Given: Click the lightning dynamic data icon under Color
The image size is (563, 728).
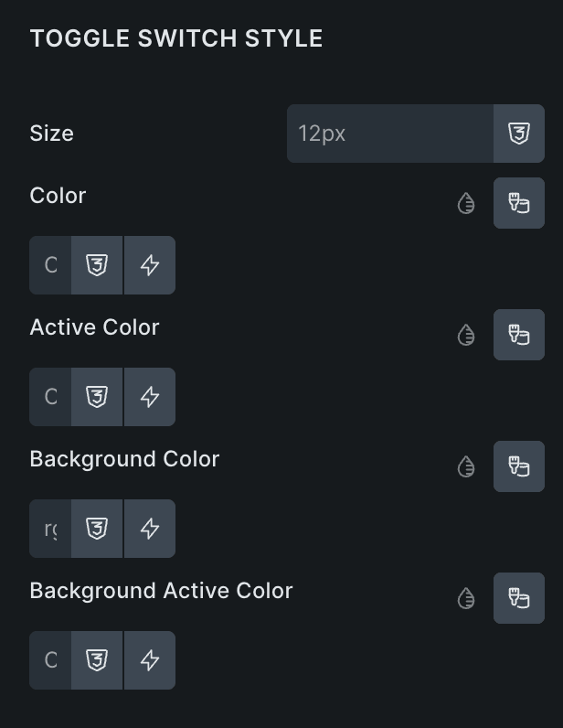Looking at the screenshot, I should (x=150, y=265).
